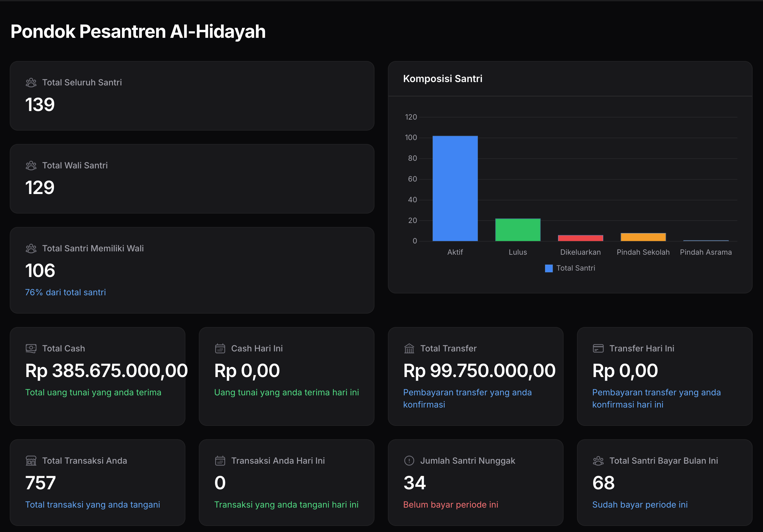This screenshot has width=763, height=532.
Task: Click the Lulus axis label
Action: (x=518, y=252)
